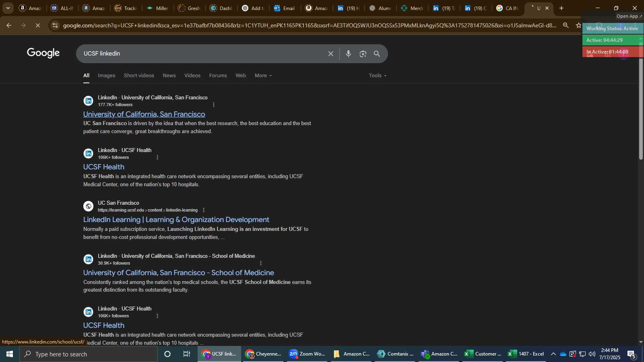The image size is (644, 362).
Task: Switch to Short videos tab
Action: pyautogui.click(x=139, y=76)
